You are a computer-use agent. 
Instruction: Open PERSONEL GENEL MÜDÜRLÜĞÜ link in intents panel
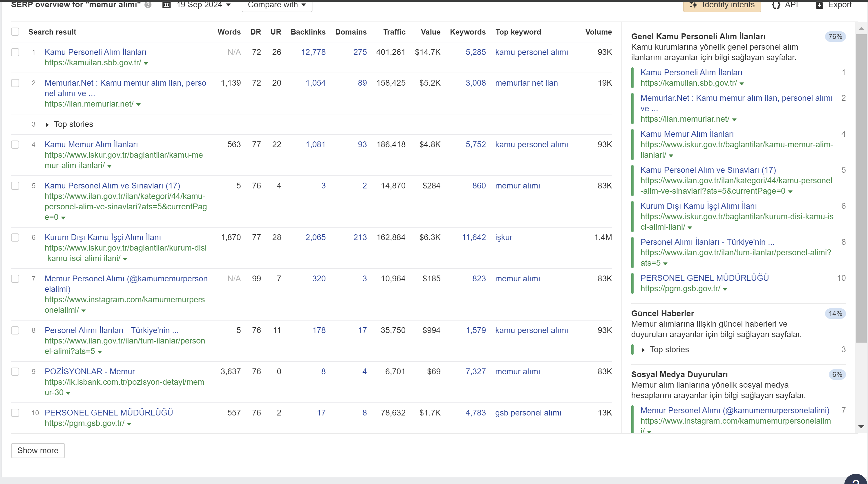click(x=704, y=278)
